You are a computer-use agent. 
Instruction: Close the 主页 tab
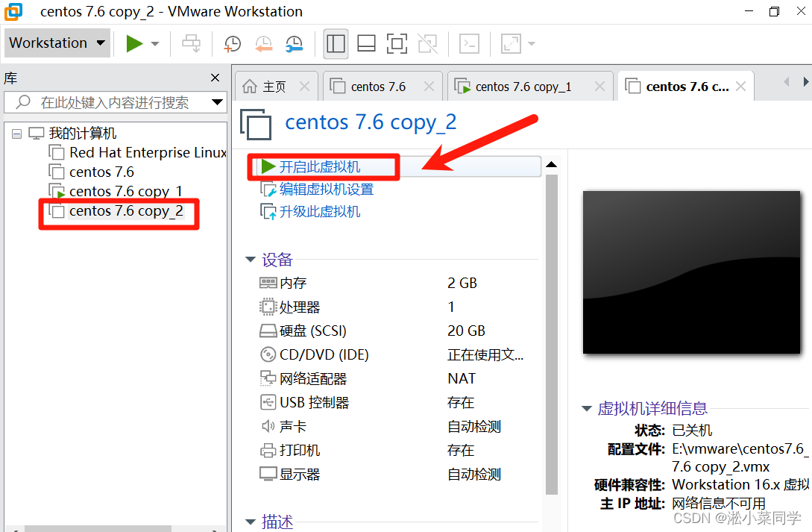tap(304, 87)
